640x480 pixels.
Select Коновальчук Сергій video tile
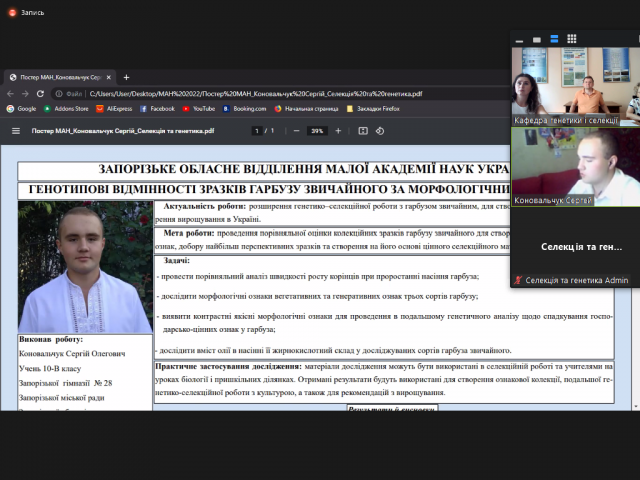576,167
